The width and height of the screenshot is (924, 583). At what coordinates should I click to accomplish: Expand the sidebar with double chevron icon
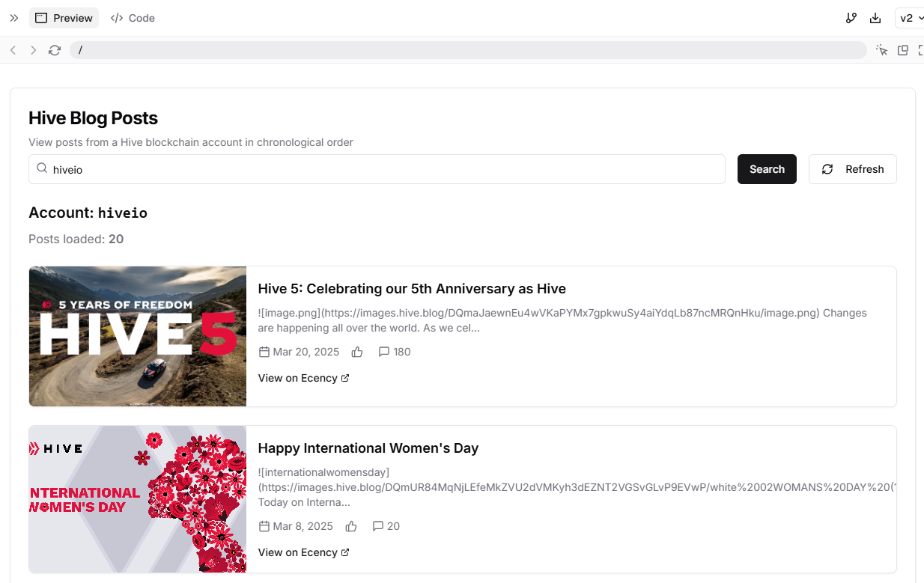click(x=13, y=18)
